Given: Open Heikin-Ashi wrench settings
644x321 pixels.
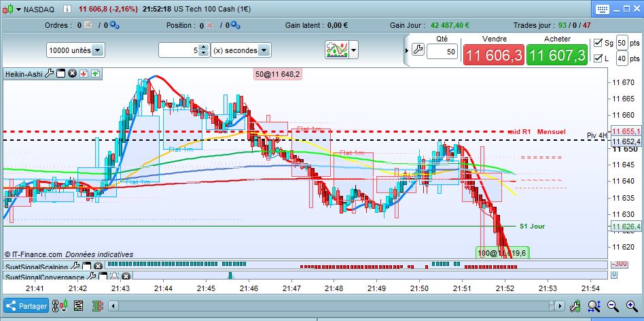Looking at the screenshot, I should [49, 73].
